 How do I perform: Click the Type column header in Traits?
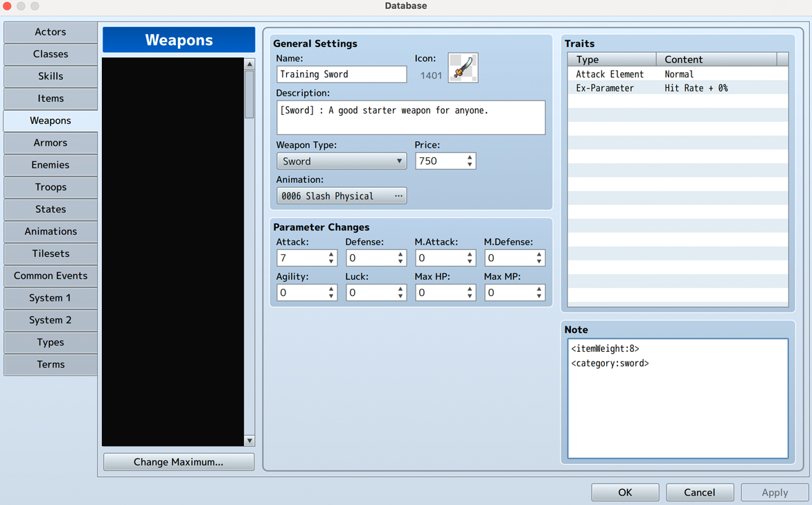pyautogui.click(x=612, y=60)
